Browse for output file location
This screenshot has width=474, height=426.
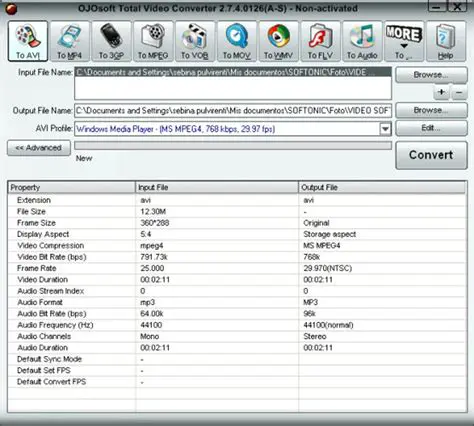coord(431,110)
